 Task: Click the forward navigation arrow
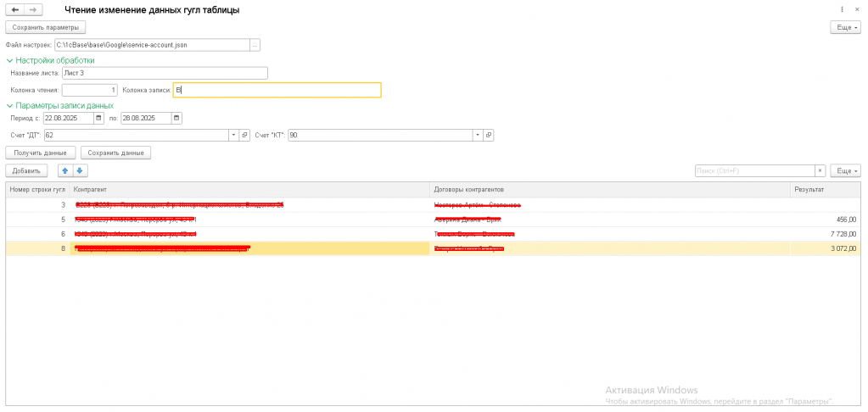pos(32,9)
